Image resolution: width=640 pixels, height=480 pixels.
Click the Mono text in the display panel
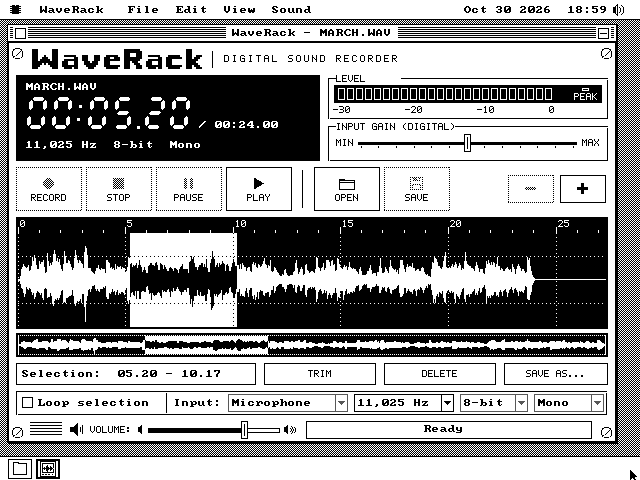pyautogui.click(x=185, y=144)
